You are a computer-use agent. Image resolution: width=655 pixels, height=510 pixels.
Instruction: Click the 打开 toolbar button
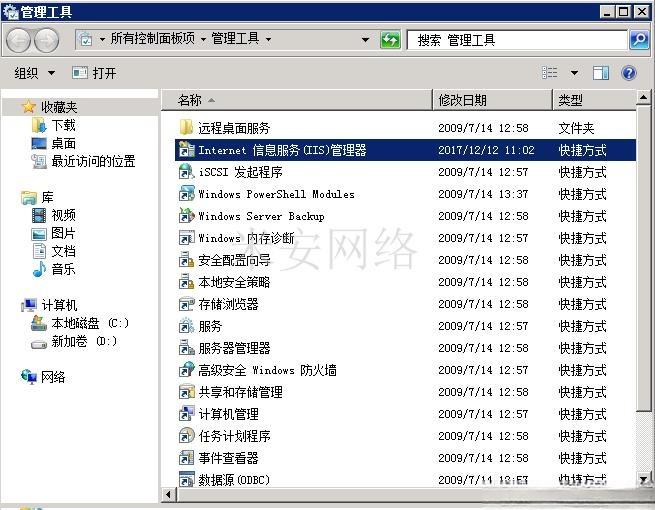(x=94, y=74)
